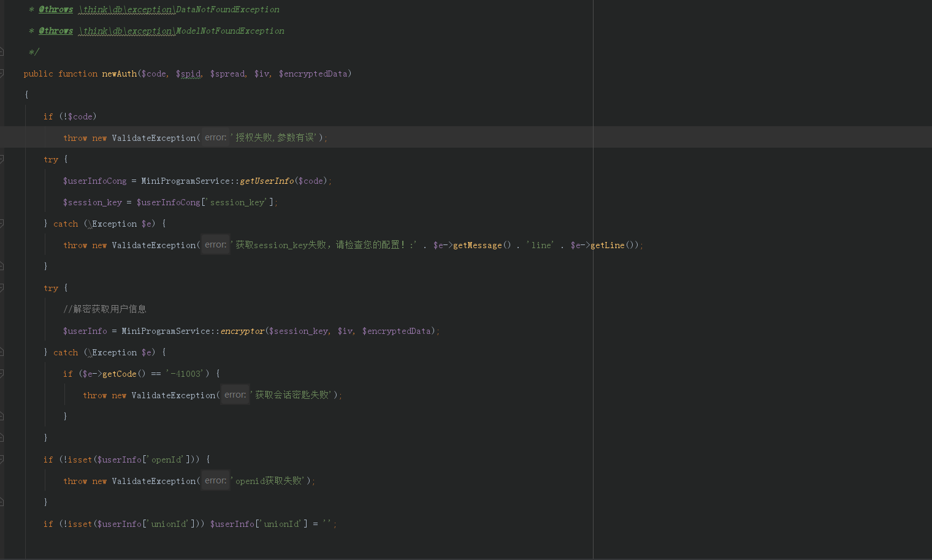Click the ModelNotFoundException class reference
Image resolution: width=932 pixels, height=560 pixels.
coord(230,31)
